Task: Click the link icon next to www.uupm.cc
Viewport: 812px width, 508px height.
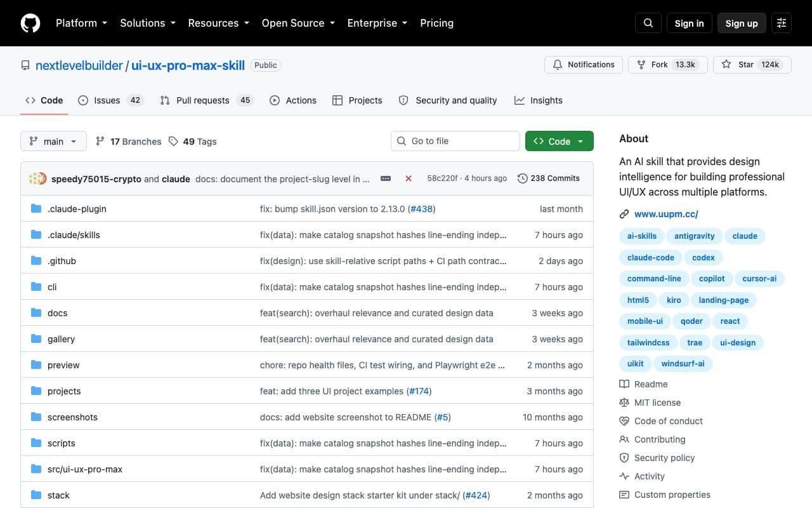Action: tap(624, 214)
